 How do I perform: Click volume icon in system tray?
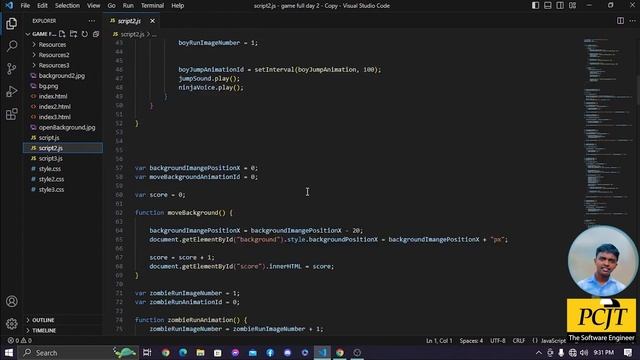(x=584, y=353)
